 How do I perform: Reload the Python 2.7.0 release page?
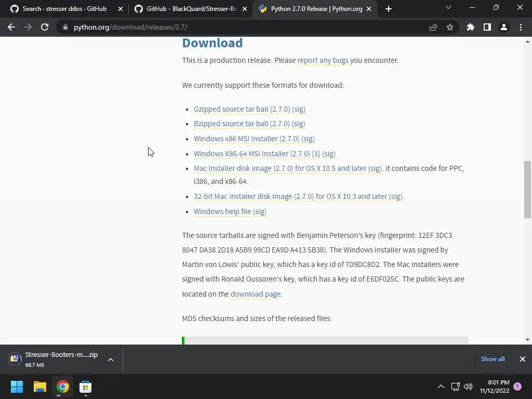[45, 27]
